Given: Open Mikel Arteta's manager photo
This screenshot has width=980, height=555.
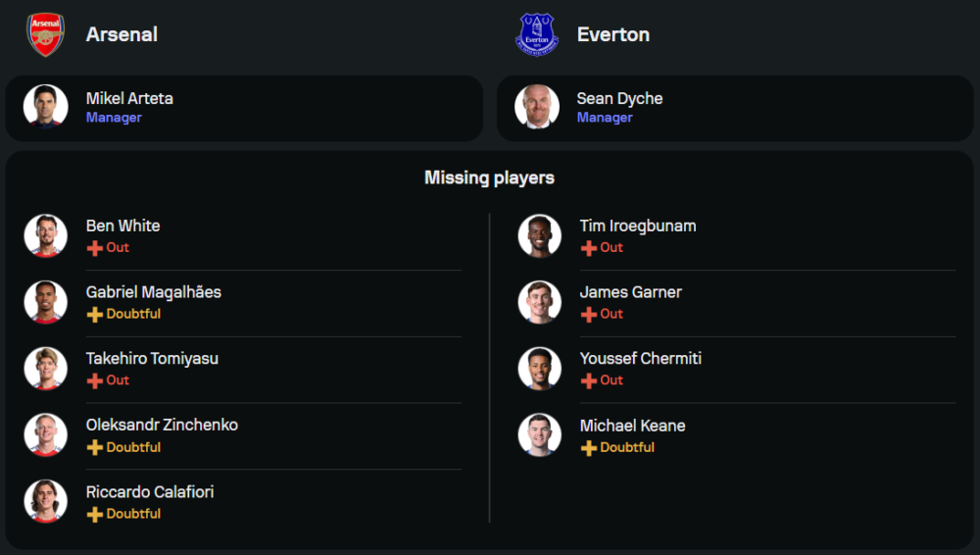Looking at the screenshot, I should coord(46,107).
